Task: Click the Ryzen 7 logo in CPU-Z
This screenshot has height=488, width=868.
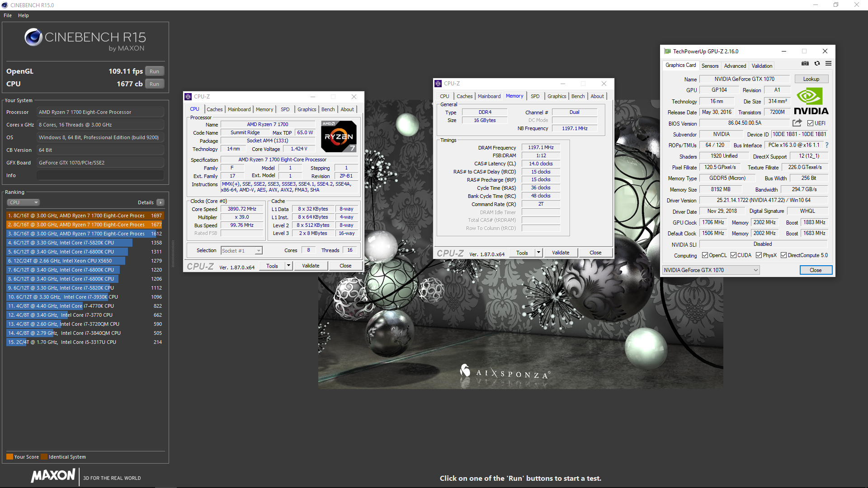Action: click(x=339, y=136)
